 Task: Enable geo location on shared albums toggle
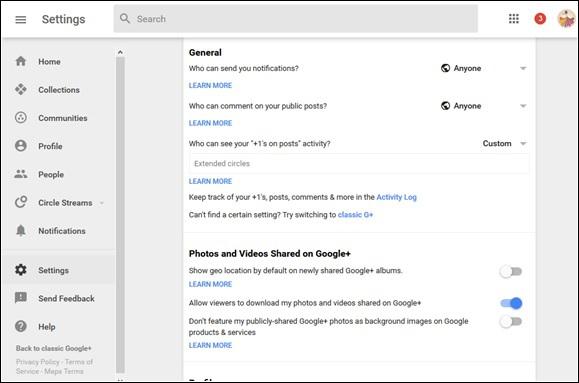tap(511, 271)
